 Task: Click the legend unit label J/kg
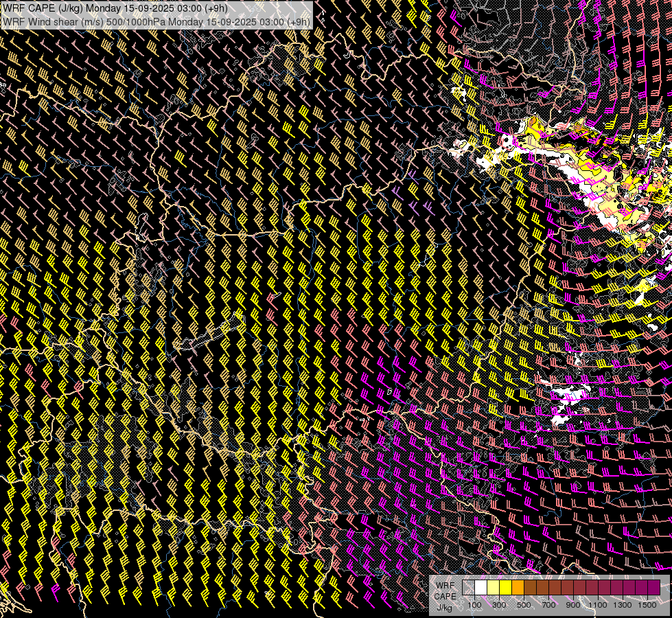(x=445, y=608)
